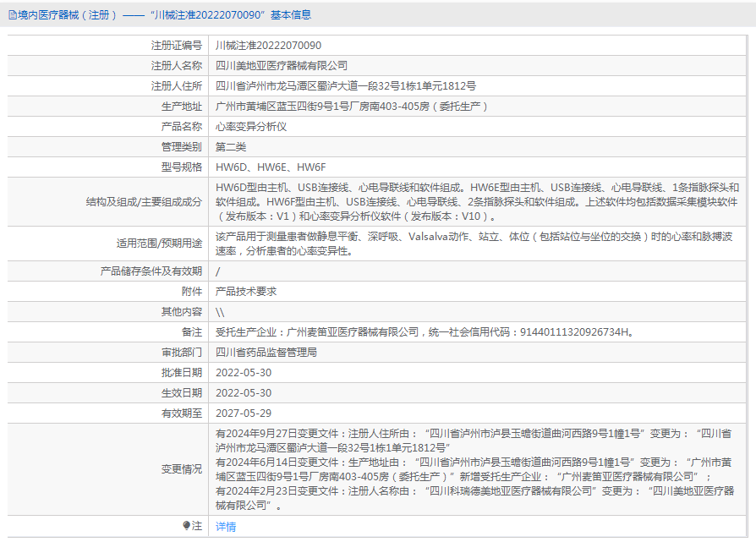
Task: Click the 备注 entrusted manufacturer text
Action: point(425,331)
